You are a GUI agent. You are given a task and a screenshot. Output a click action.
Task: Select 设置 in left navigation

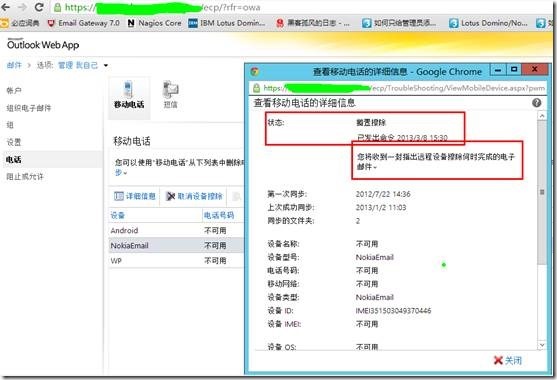pyautogui.click(x=14, y=142)
